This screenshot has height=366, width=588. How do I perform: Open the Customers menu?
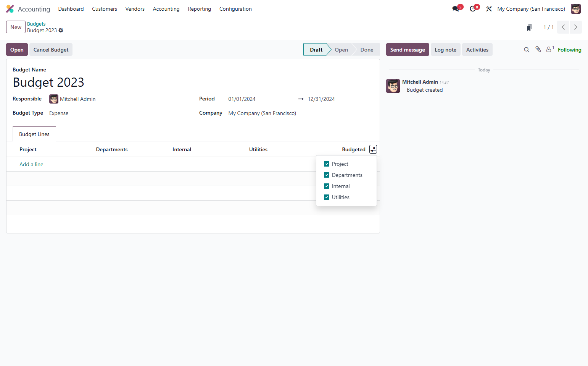[x=105, y=9]
